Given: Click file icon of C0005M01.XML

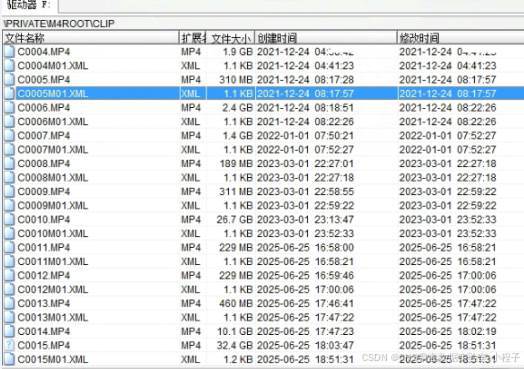Looking at the screenshot, I should coord(9,94).
